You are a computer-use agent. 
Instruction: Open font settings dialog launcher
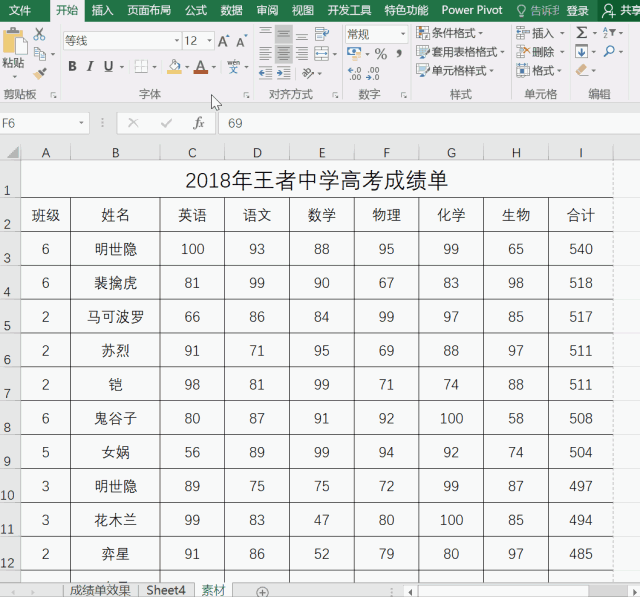point(246,95)
